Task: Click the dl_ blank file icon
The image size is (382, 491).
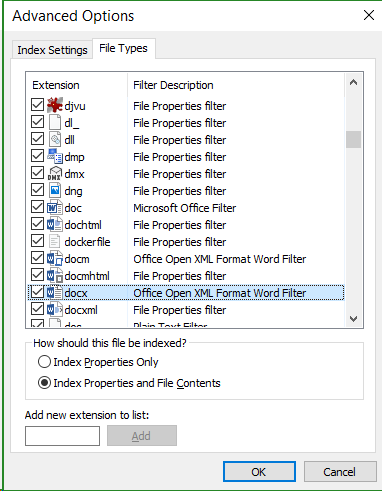Action: (x=55, y=122)
